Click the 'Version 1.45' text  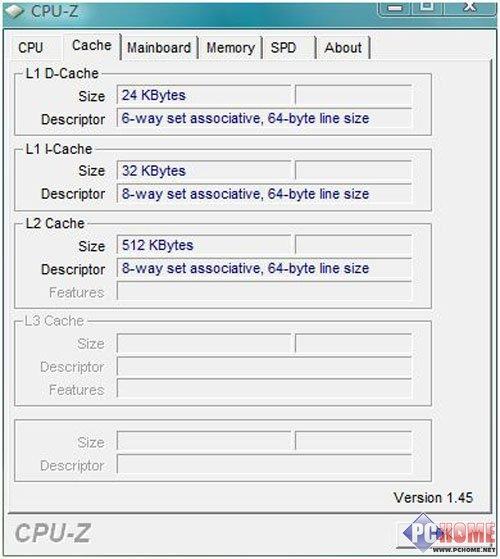pyautogui.click(x=433, y=498)
